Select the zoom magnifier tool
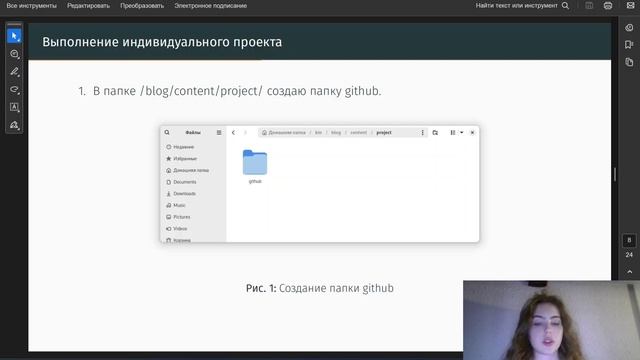 click(14, 54)
